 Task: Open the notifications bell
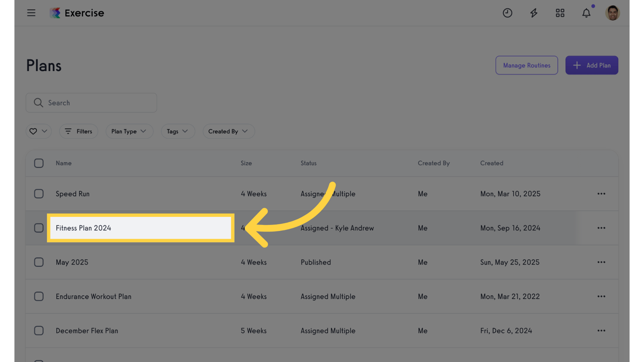pyautogui.click(x=586, y=13)
